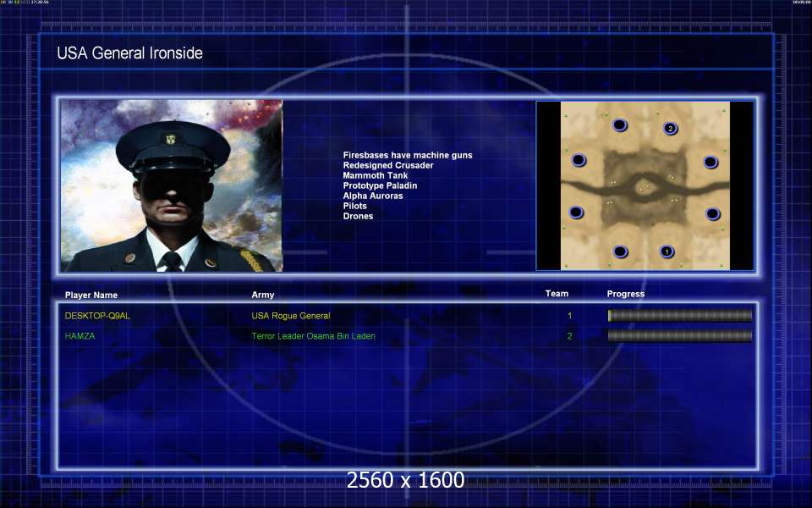Viewport: 812px width, 508px height.
Task: Click the General Ironside portrait
Action: pos(172,185)
